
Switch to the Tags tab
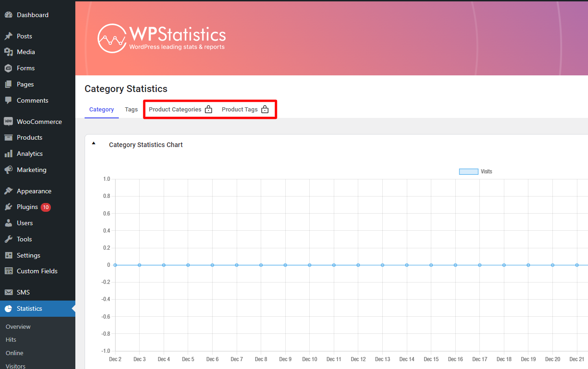click(131, 109)
